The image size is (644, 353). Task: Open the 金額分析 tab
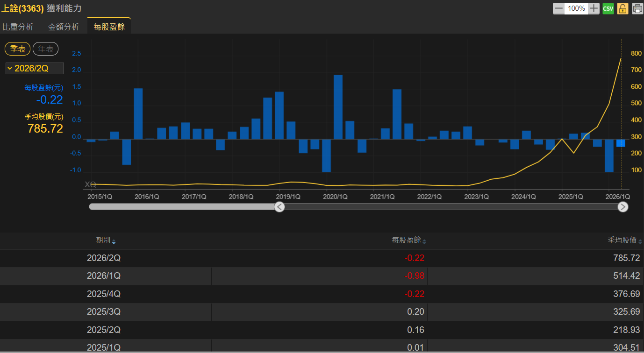pos(64,27)
